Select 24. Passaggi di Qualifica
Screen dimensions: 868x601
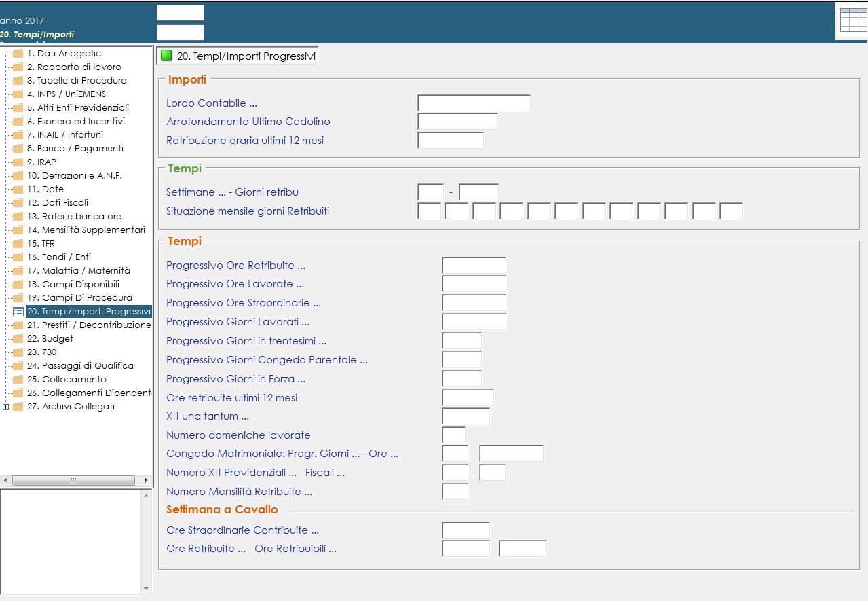pyautogui.click(x=80, y=366)
